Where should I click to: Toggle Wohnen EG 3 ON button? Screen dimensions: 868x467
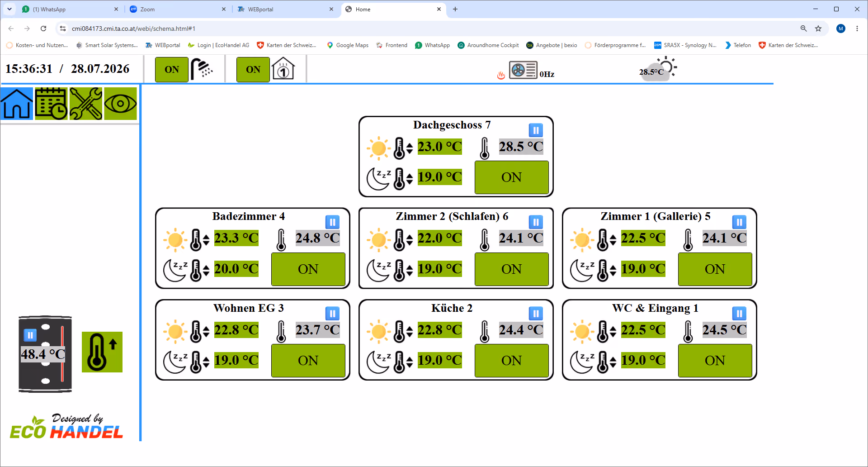tap(308, 361)
